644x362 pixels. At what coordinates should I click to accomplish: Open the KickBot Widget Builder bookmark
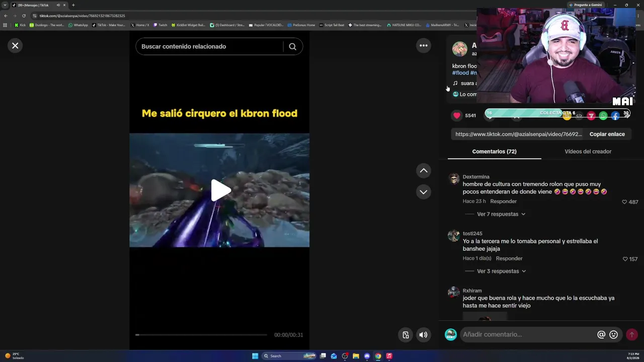click(x=188, y=25)
